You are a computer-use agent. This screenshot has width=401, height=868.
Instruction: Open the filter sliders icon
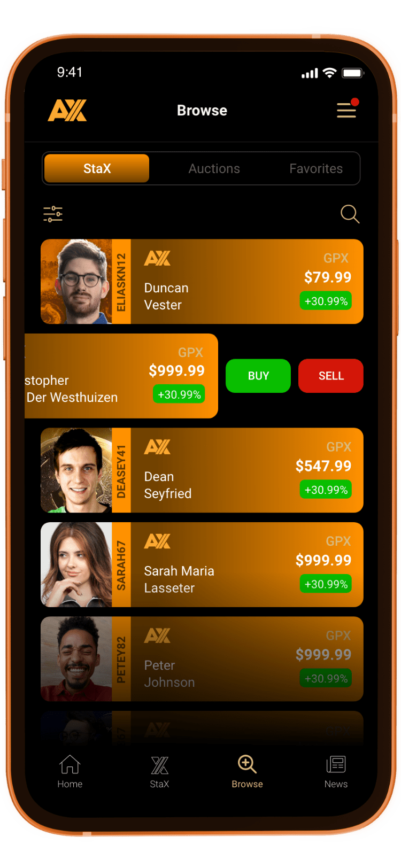53,214
